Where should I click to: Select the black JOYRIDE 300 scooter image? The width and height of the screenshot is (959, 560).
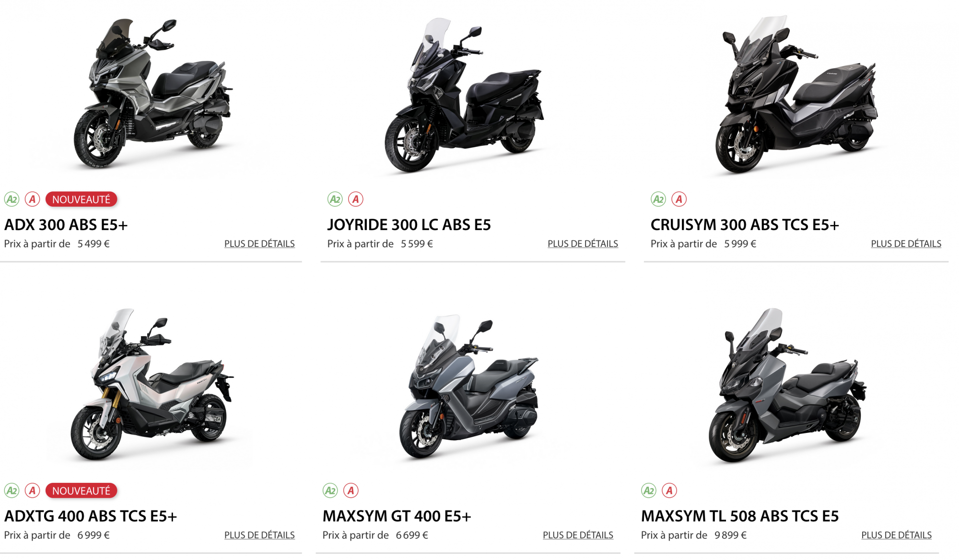464,95
